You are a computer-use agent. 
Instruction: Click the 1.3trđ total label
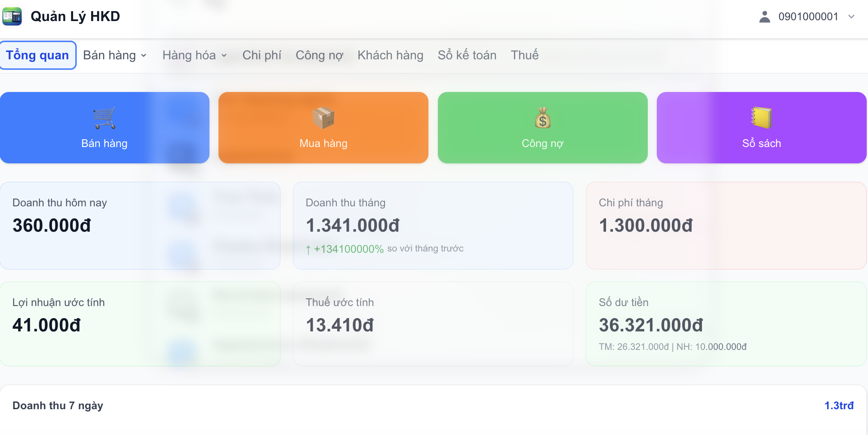[x=839, y=406]
